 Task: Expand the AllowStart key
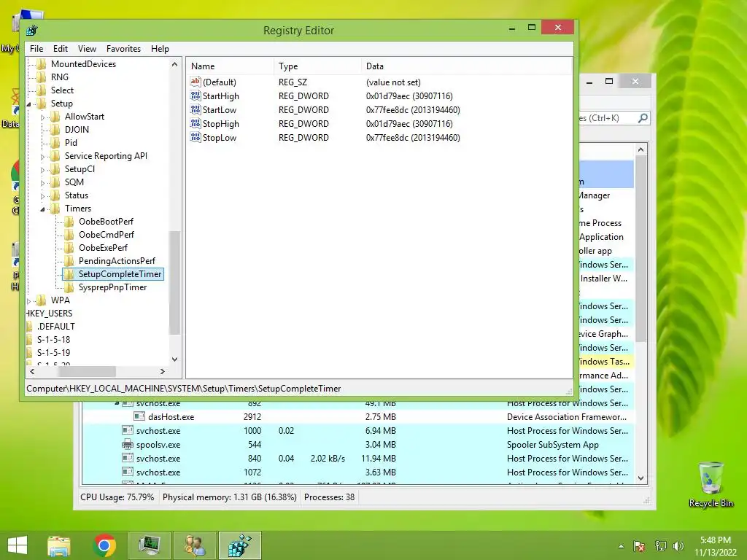[x=42, y=117]
